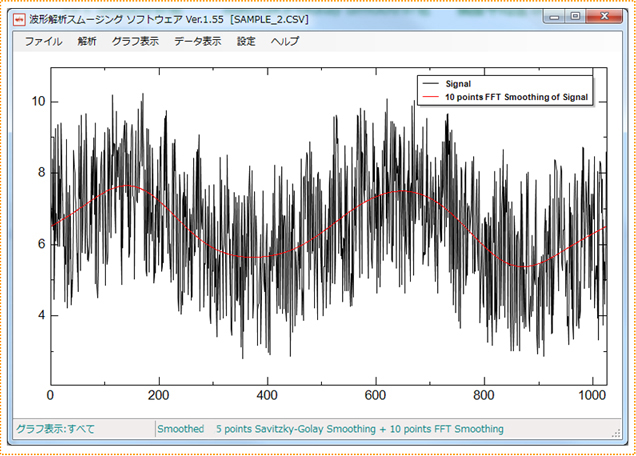Click the y-axis label 8
This screenshot has height=456, width=636.
[41, 172]
